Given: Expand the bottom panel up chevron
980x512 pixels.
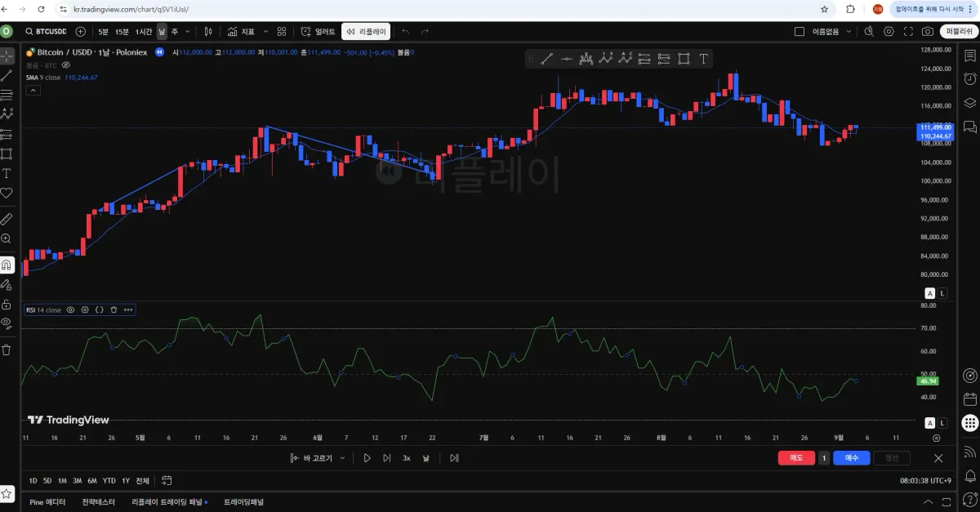Looking at the screenshot, I should tap(928, 502).
